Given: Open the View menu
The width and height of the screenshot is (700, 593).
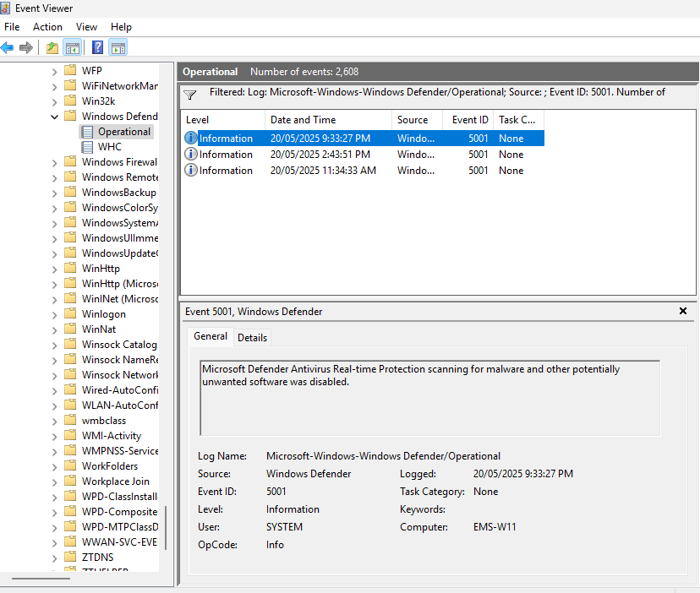Looking at the screenshot, I should coord(86,27).
